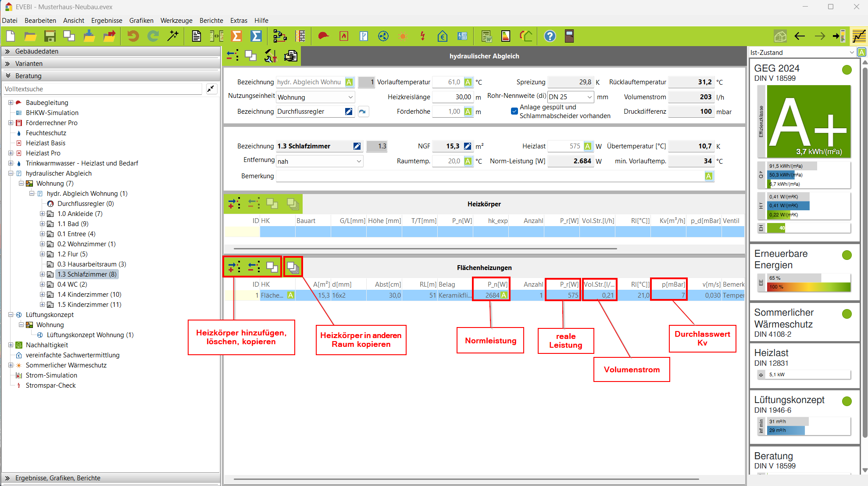Open the Berichte menu
The height and width of the screenshot is (486, 868).
coord(211,21)
